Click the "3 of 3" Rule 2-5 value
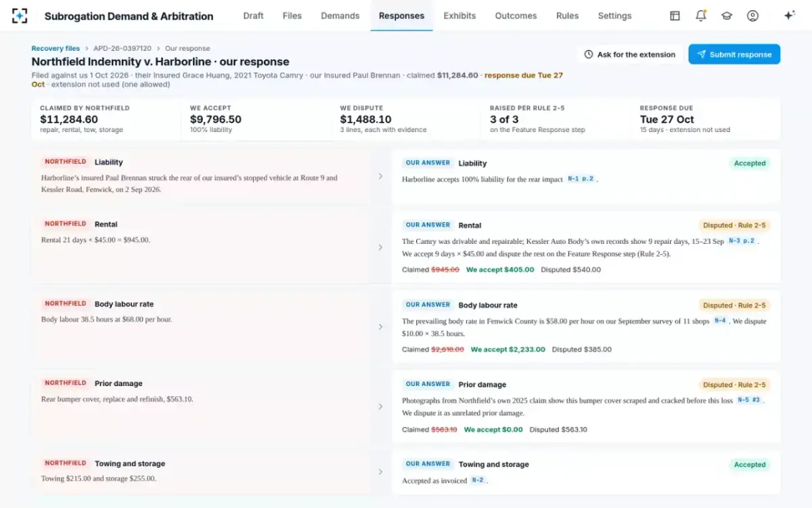The height and width of the screenshot is (508, 812). 504,119
